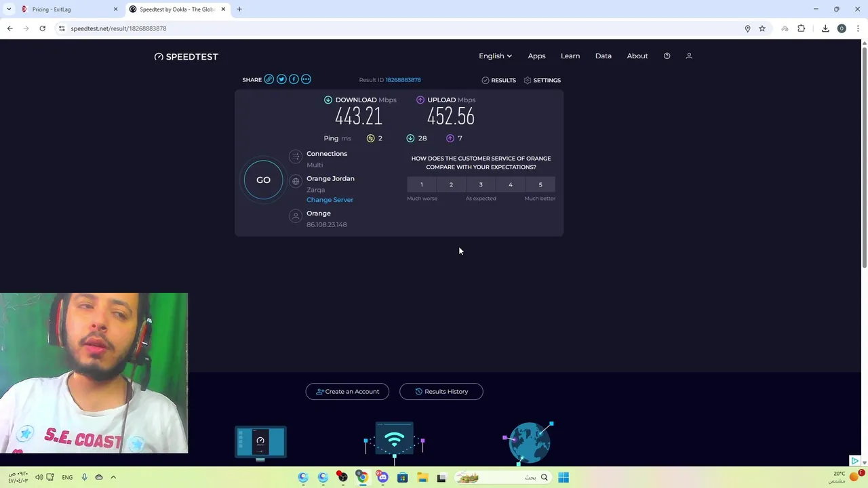Open the Apps menu
Image resolution: width=868 pixels, height=488 pixels.
point(536,56)
